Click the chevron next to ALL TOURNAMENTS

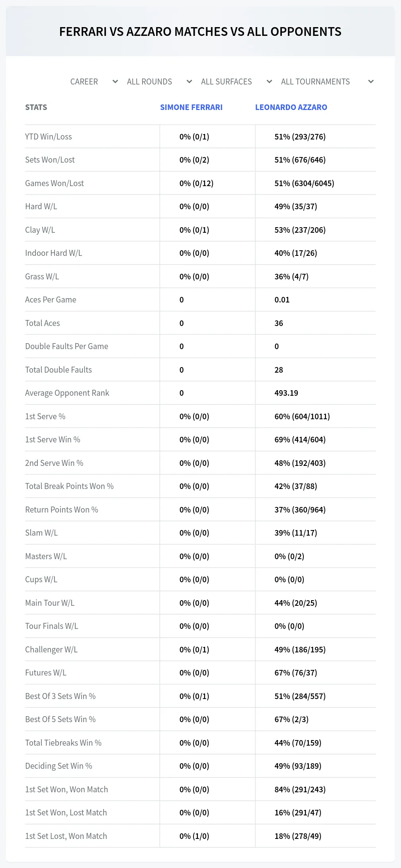point(371,82)
